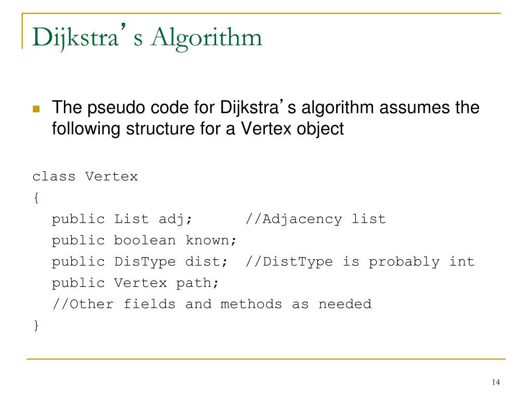The image size is (532, 399).
Task: Click 'public Vertex path;' line
Action: point(135,283)
